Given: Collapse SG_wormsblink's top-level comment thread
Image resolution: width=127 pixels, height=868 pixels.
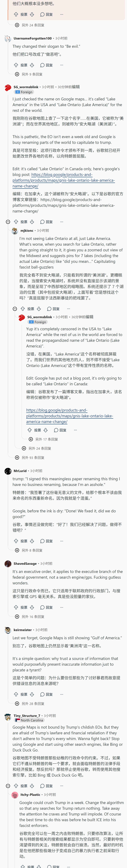Looking at the screenshot, I should tap(8, 222).
